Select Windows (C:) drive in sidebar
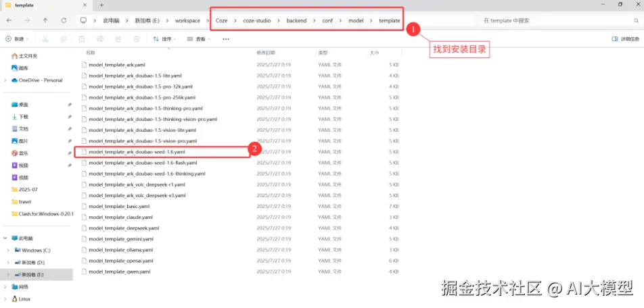644x308 pixels. pyautogui.click(x=32, y=250)
